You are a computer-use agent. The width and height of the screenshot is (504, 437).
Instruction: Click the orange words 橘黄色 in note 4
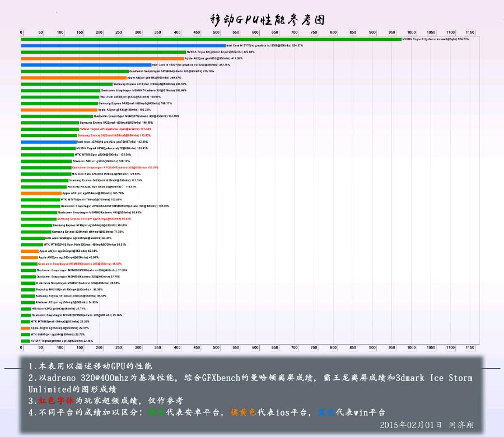(244, 412)
